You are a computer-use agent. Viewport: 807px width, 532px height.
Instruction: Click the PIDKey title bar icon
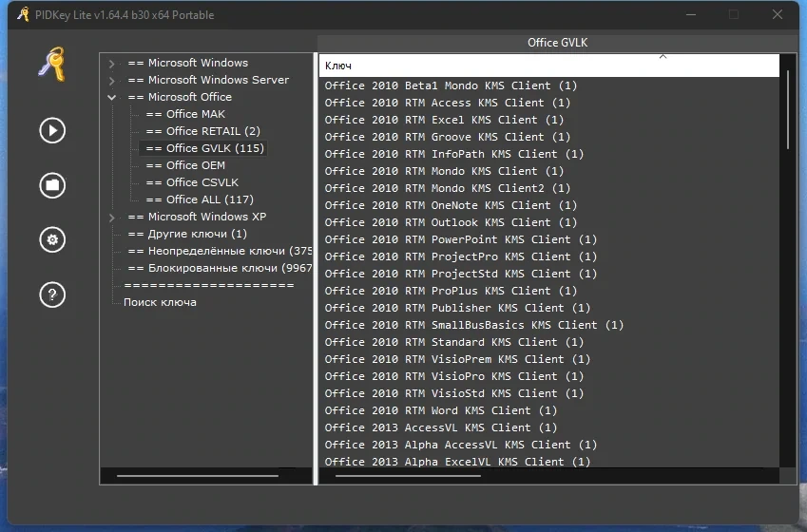tap(23, 14)
